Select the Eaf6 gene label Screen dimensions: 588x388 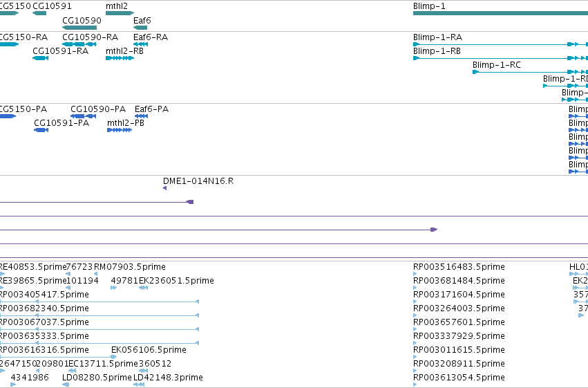[142, 20]
